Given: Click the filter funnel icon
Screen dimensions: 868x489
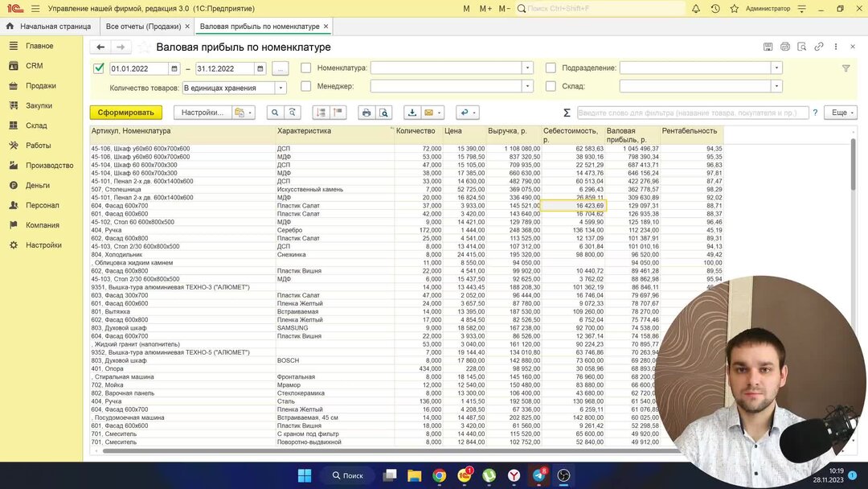Looking at the screenshot, I should (x=845, y=68).
